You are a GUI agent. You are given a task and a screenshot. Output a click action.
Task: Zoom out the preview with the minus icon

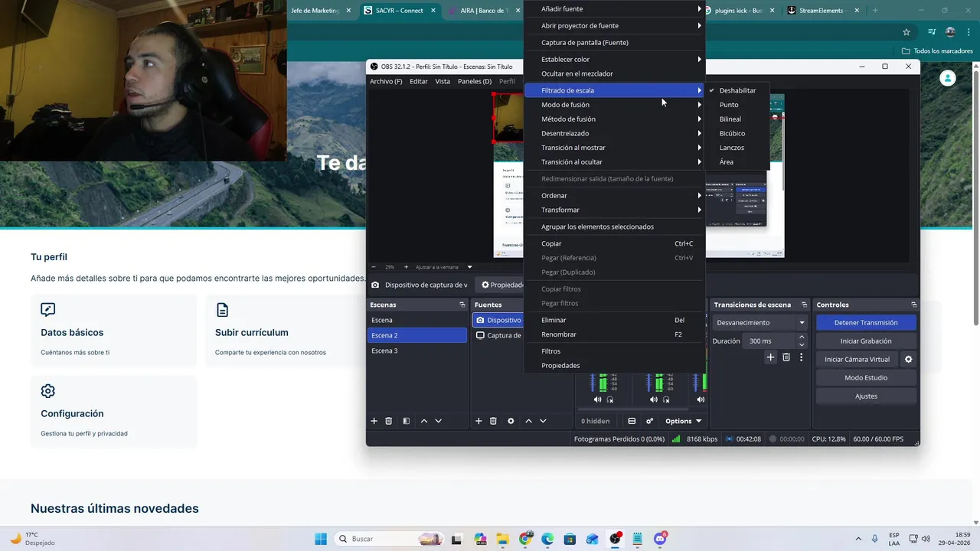(374, 267)
